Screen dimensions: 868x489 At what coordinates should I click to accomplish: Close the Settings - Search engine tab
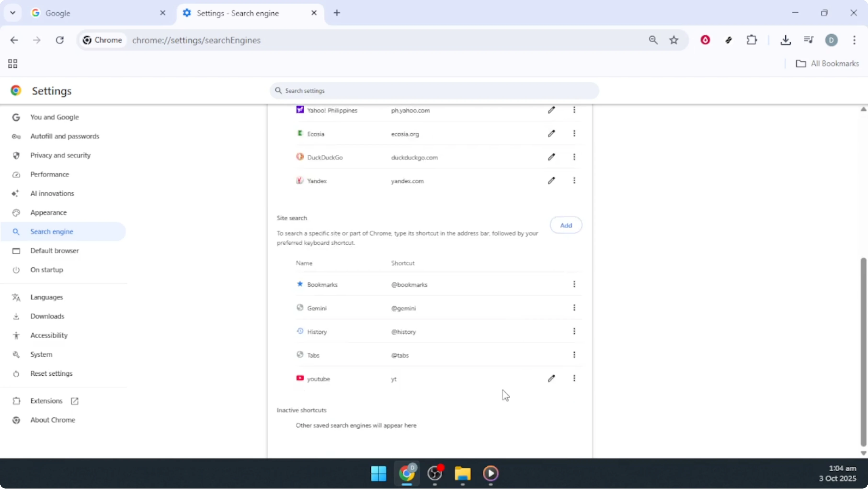[314, 13]
